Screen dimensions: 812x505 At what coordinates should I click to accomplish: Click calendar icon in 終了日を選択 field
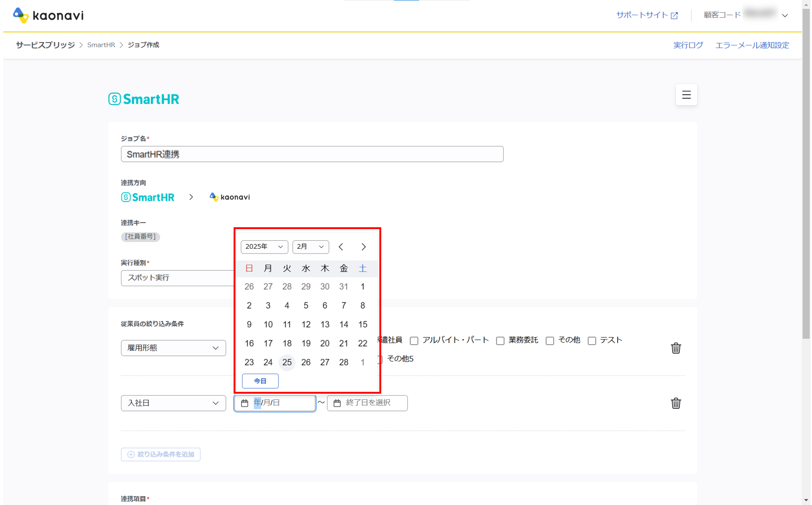[337, 403]
